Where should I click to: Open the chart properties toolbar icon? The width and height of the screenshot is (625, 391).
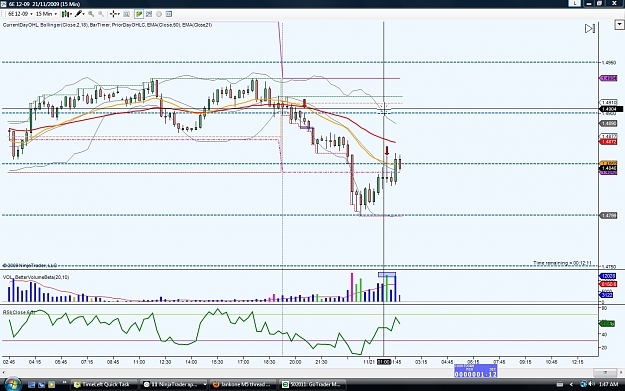[x=169, y=14]
